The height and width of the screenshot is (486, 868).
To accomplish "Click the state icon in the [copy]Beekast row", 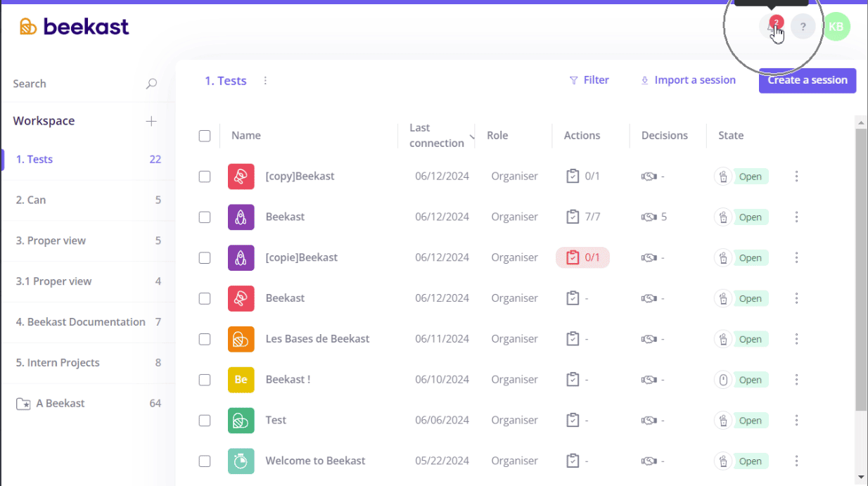I will coord(723,176).
